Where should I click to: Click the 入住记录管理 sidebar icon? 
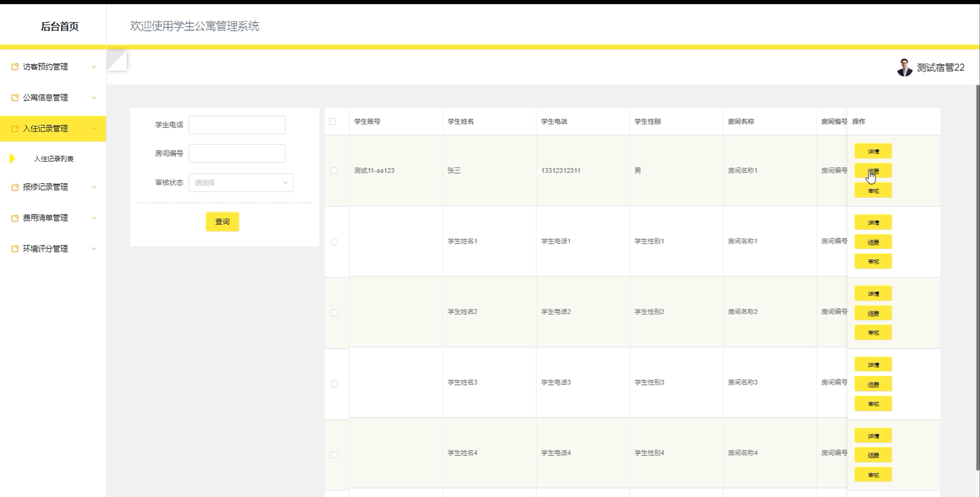pyautogui.click(x=15, y=129)
